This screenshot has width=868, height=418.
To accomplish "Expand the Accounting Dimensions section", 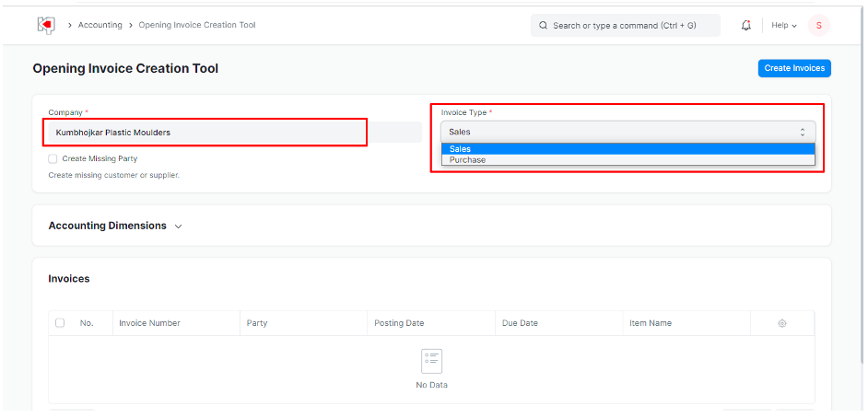I will click(x=115, y=226).
